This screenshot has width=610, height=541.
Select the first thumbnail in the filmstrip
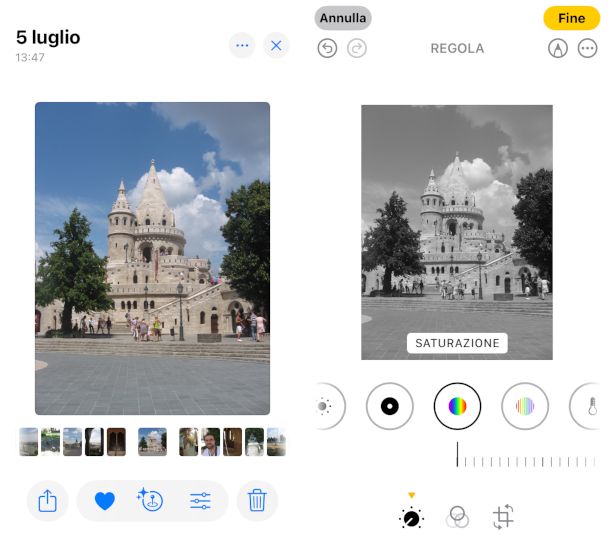(29, 442)
